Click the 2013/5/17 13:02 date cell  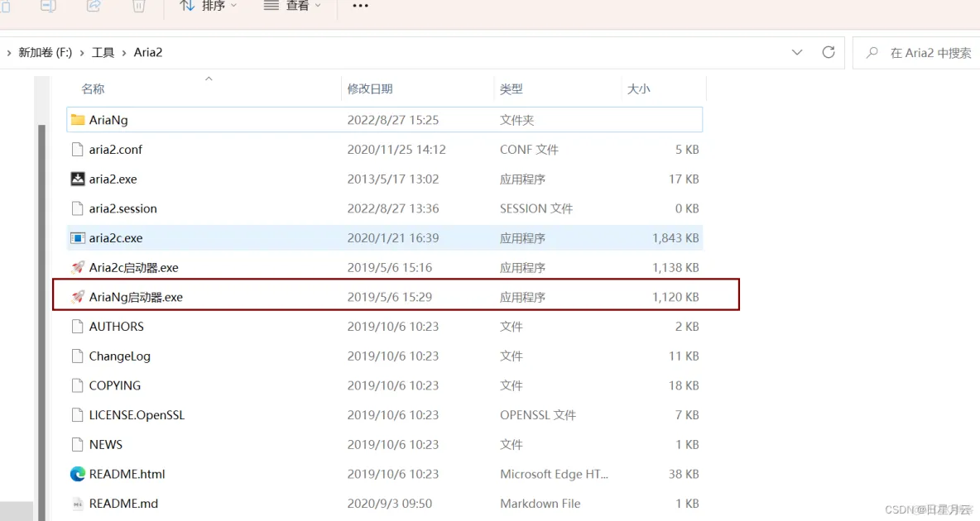click(x=393, y=179)
